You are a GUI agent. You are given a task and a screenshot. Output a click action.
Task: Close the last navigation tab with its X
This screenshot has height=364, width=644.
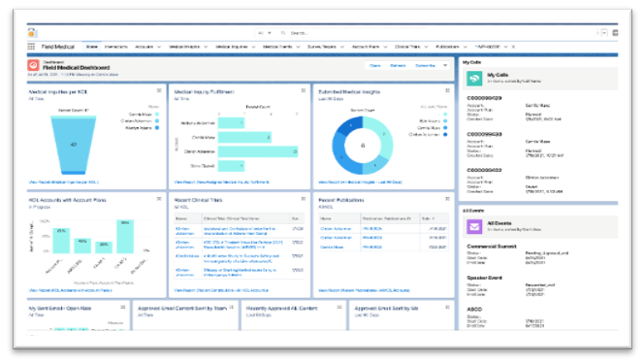pos(513,47)
